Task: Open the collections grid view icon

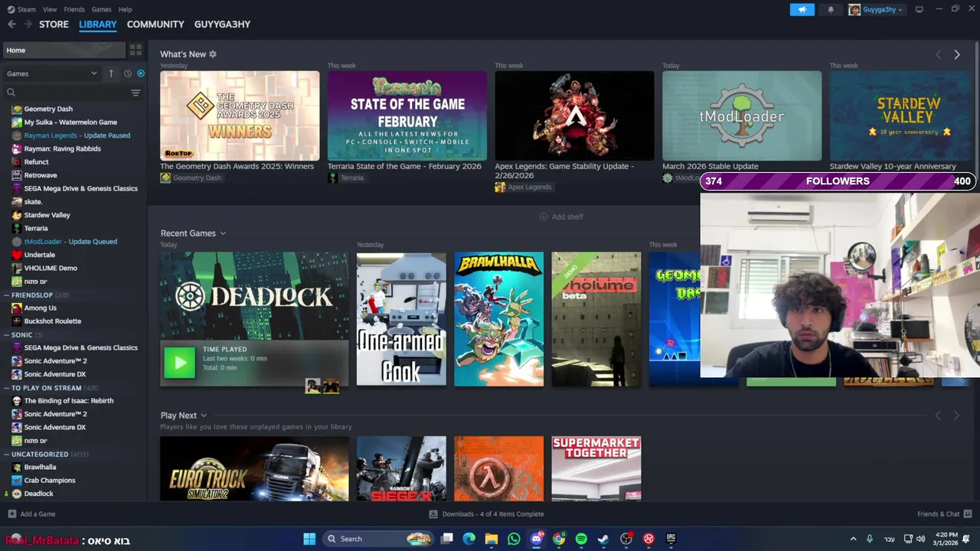Action: tap(136, 51)
